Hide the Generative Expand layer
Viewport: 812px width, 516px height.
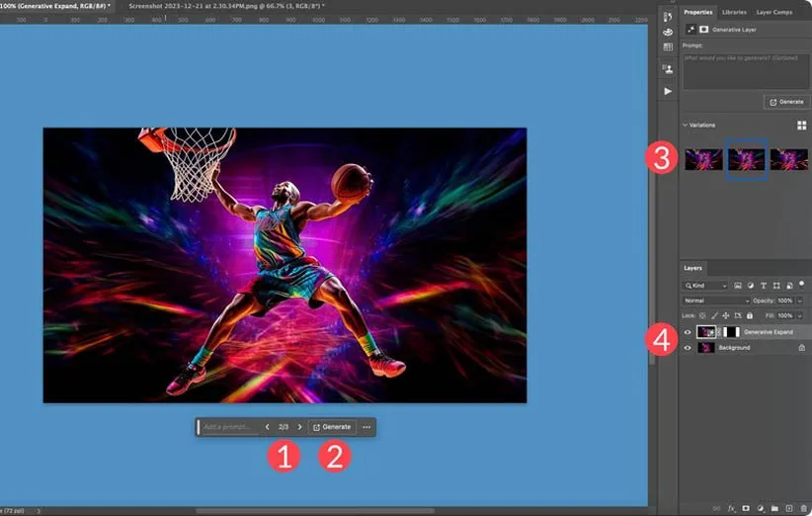click(688, 332)
